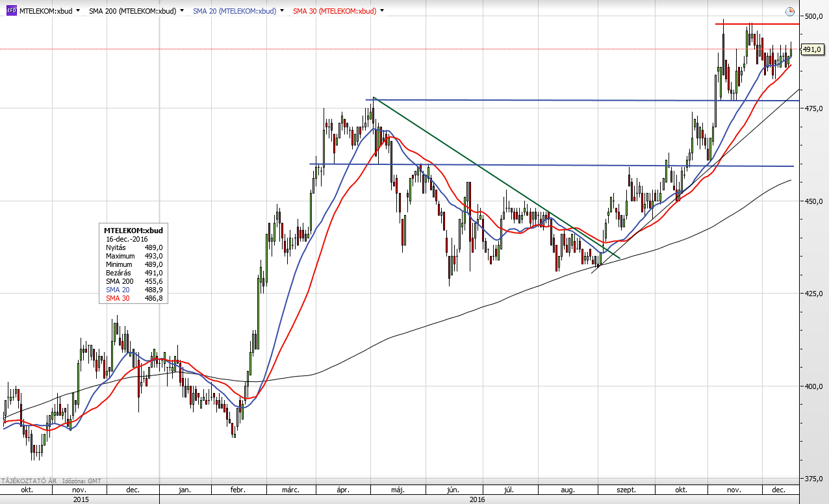Open the clock icon near price axis
This screenshot has height=504, width=829.
[x=789, y=12]
